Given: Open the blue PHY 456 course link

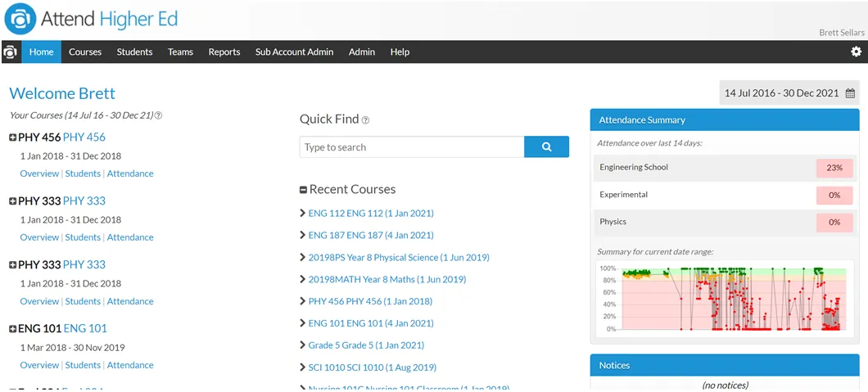Looking at the screenshot, I should pyautogui.click(x=84, y=137).
